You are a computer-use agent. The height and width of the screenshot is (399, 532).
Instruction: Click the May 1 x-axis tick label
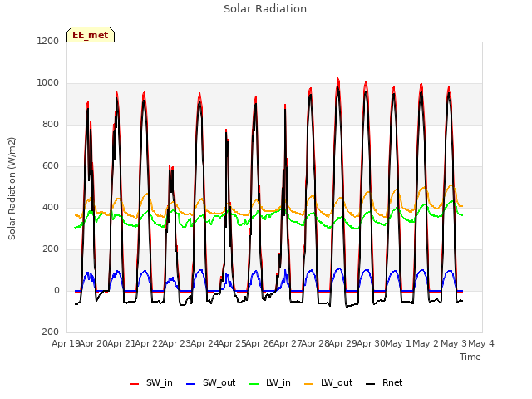point(398,343)
